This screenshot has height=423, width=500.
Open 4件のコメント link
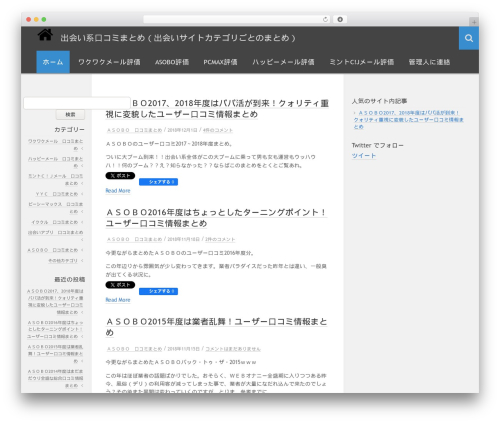coord(218,130)
